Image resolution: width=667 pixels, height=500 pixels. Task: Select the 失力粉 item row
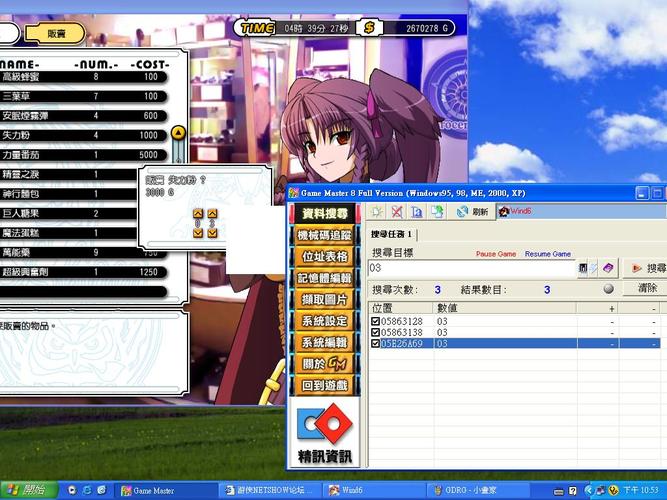coord(83,135)
